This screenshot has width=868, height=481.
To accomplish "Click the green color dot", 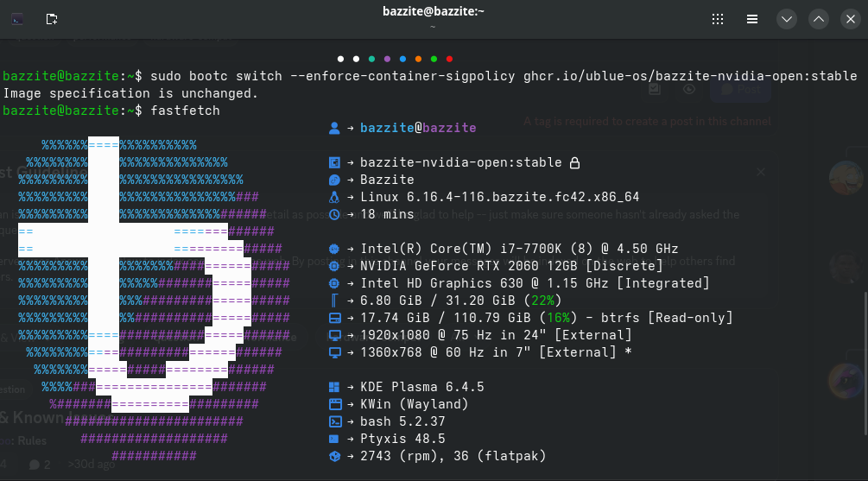I will click(434, 59).
